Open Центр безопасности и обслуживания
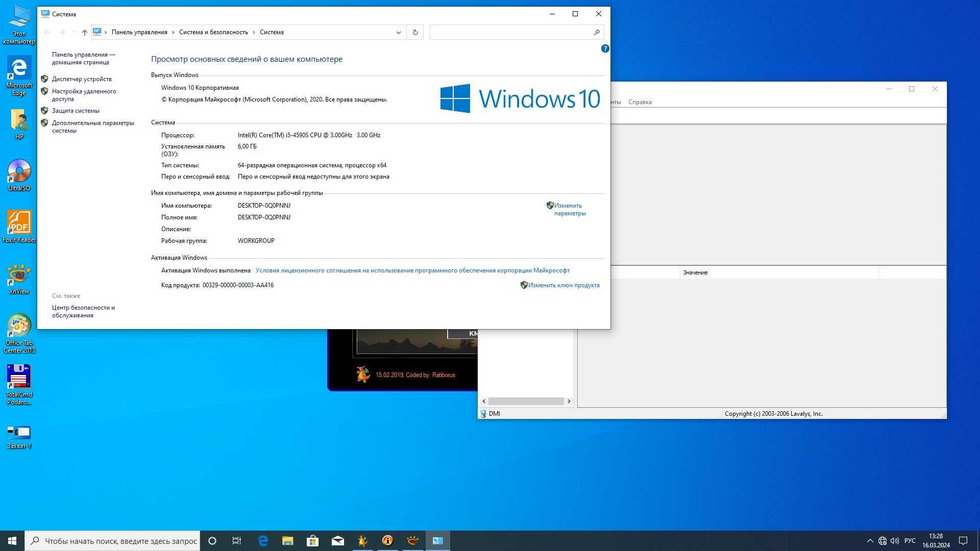 83,311
